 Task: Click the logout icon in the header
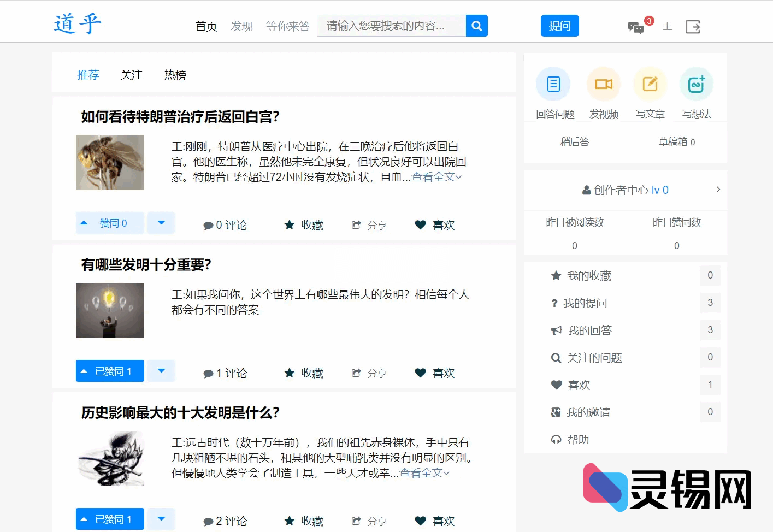coord(692,26)
